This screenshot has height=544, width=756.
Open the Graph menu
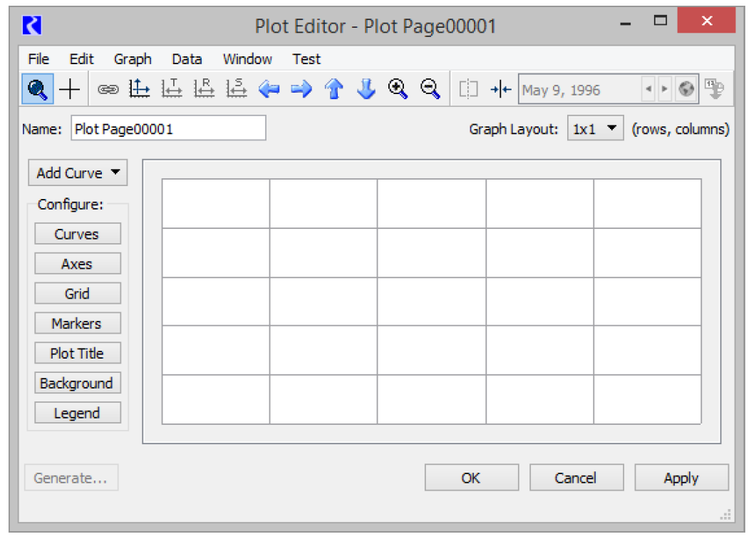point(133,59)
